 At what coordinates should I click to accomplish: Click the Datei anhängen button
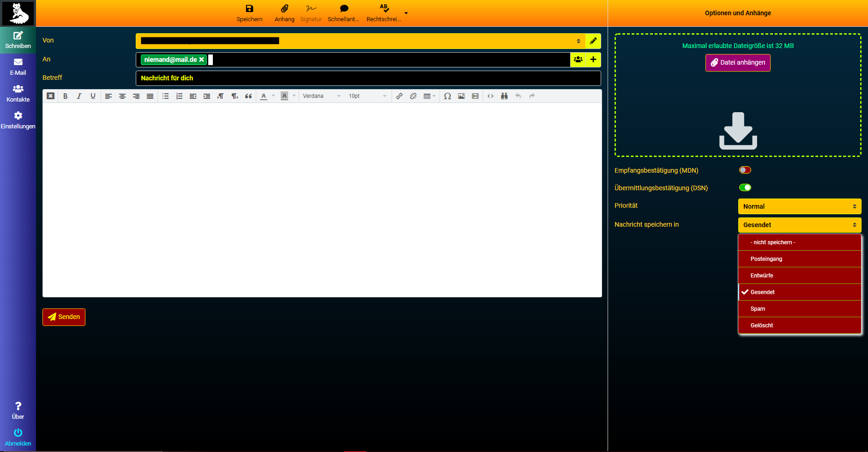click(737, 63)
